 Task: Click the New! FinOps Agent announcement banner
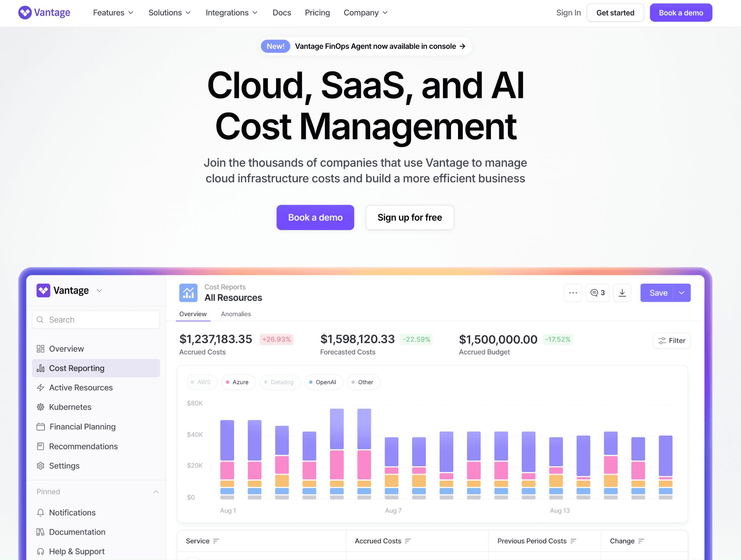point(365,46)
